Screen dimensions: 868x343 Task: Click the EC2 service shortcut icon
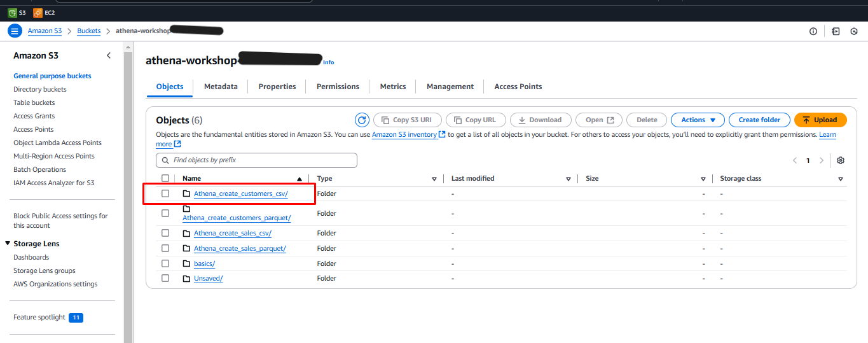[x=38, y=13]
